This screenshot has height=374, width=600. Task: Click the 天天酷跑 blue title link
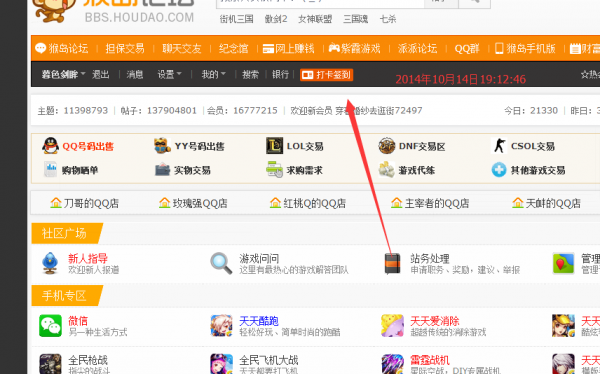tap(259, 321)
